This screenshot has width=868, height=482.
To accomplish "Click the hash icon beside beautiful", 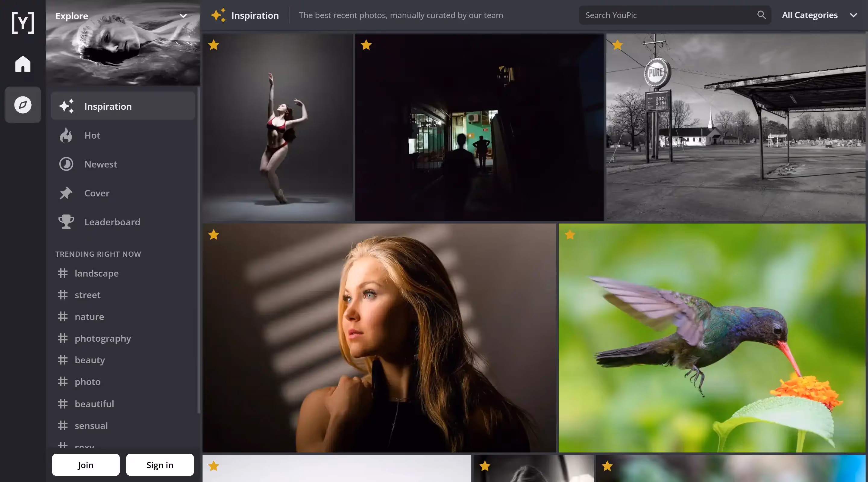I will 63,404.
